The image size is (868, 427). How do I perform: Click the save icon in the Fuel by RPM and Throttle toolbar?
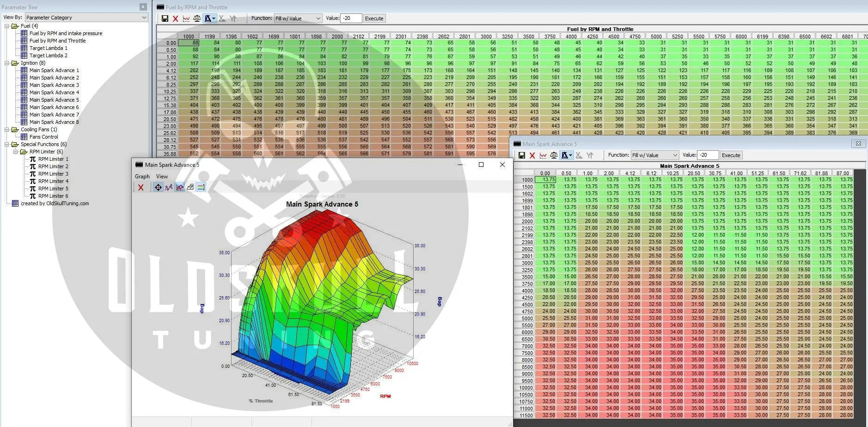point(165,18)
